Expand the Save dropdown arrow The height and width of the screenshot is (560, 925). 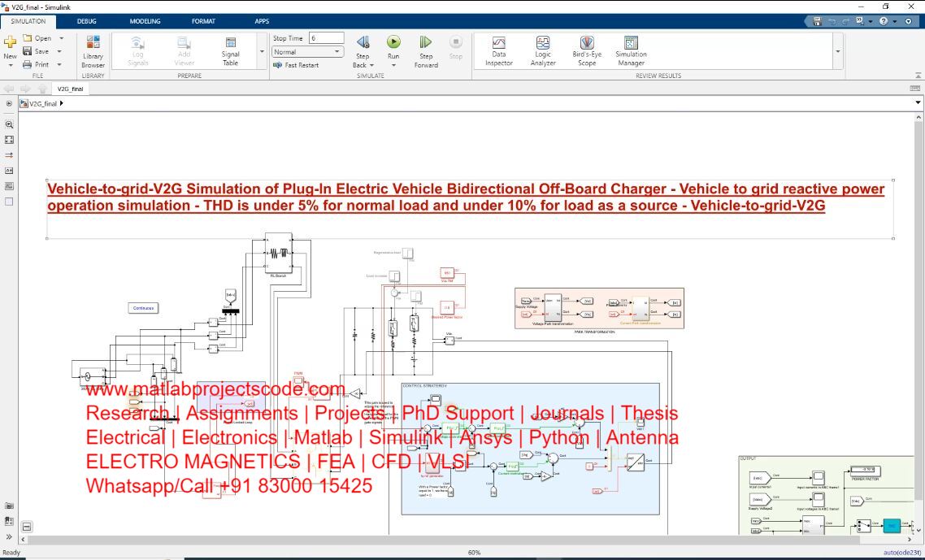click(x=61, y=51)
